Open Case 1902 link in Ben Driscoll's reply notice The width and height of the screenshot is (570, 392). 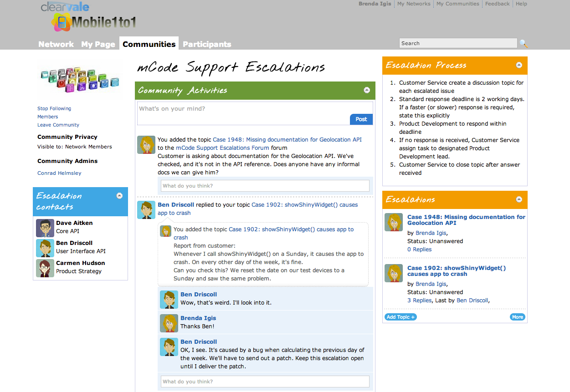click(x=258, y=209)
